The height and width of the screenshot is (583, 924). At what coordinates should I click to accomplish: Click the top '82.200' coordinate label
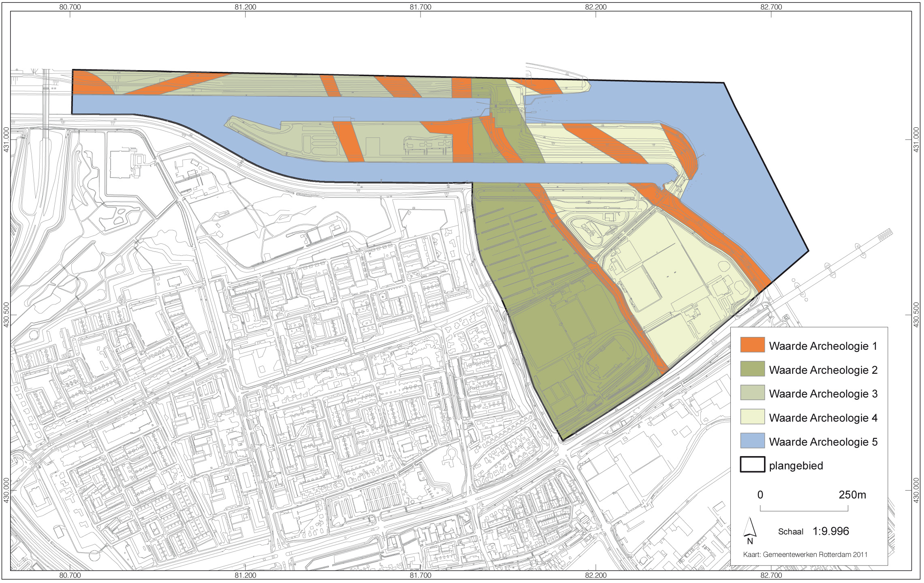tap(596, 7)
